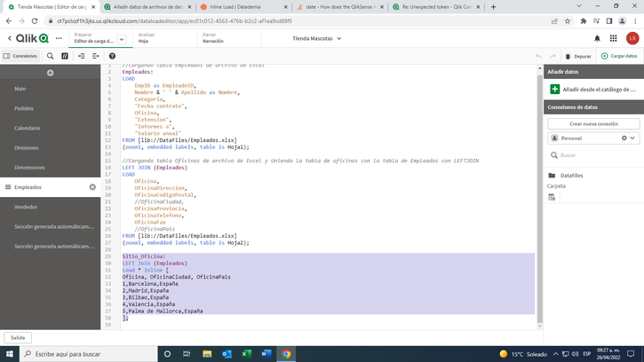Open the script editor help icon

click(111, 56)
